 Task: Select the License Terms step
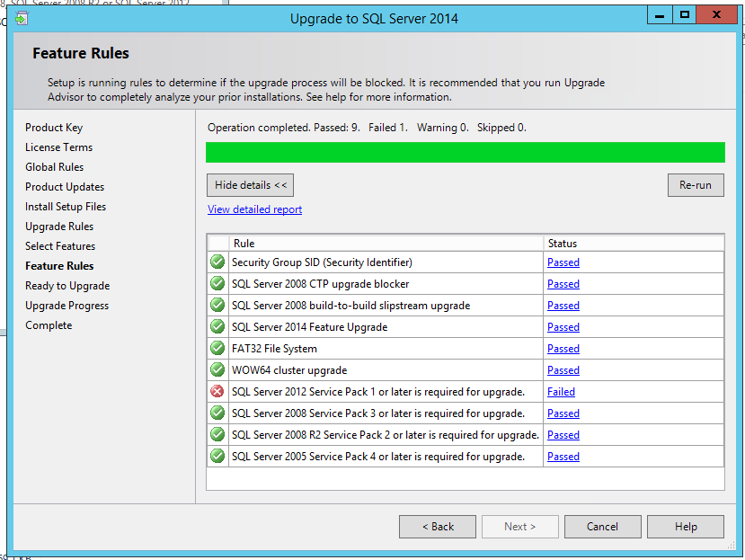59,147
